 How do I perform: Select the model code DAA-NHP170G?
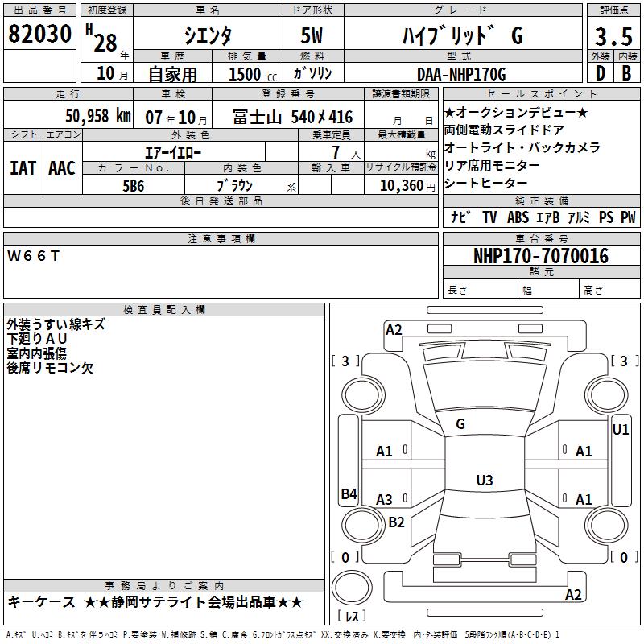(x=461, y=74)
